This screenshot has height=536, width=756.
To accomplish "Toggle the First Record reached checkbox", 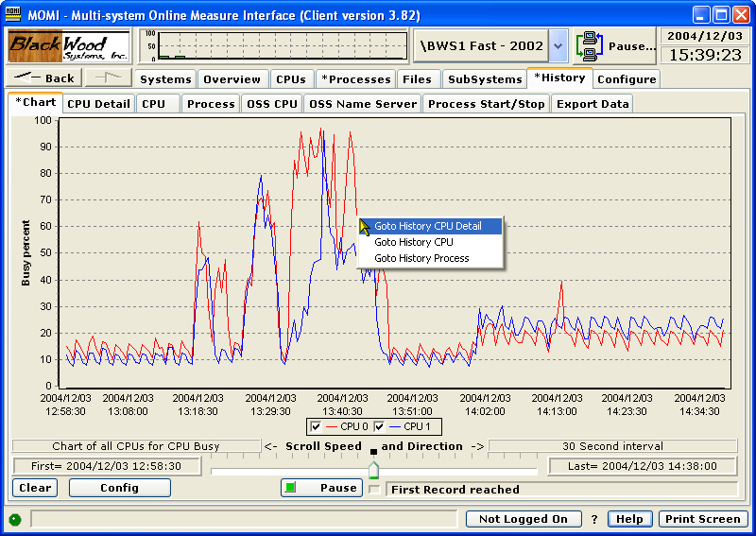I will point(375,489).
